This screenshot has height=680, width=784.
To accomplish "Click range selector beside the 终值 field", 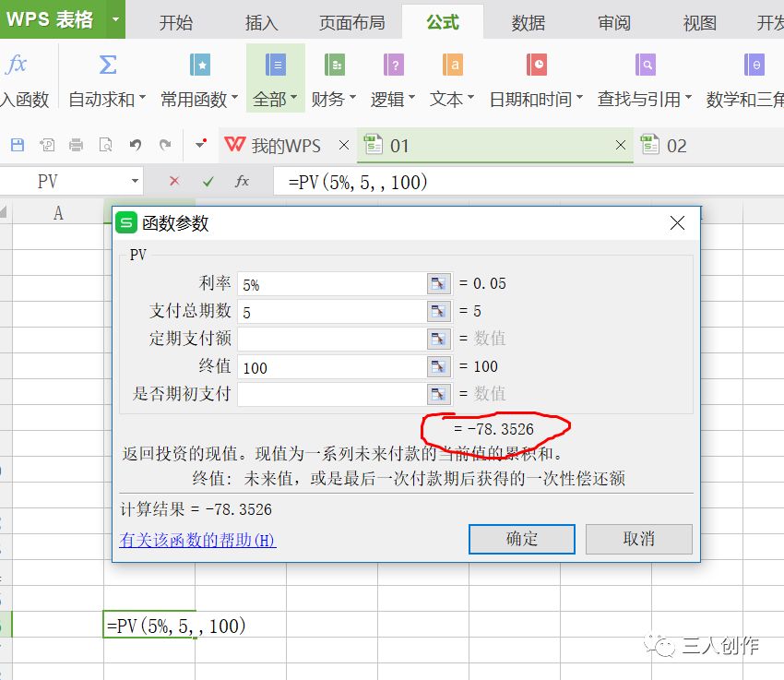I will click(x=438, y=367).
